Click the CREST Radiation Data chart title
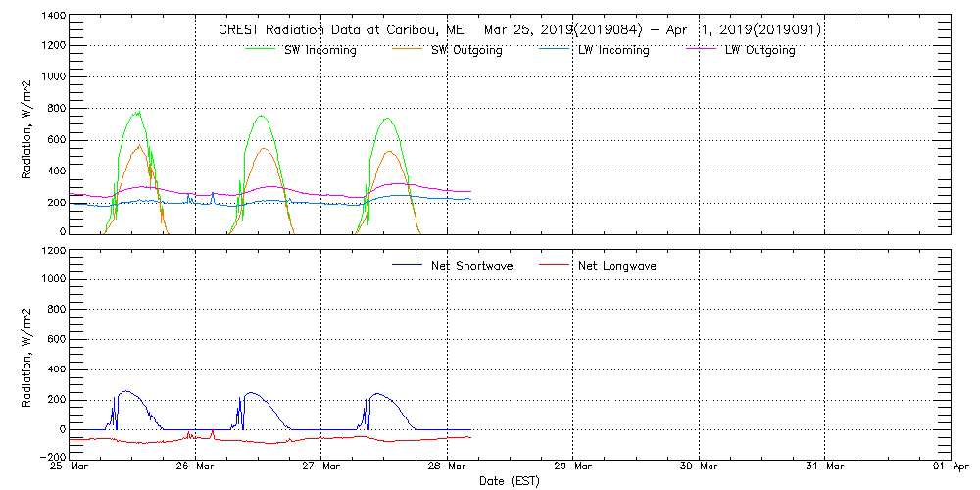 [519, 30]
